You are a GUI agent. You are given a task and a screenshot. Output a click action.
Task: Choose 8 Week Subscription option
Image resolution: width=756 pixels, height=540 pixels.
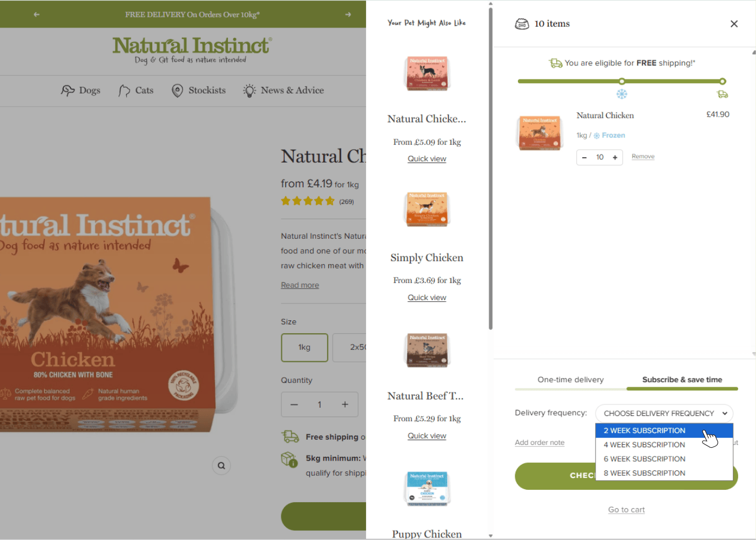pyautogui.click(x=644, y=473)
